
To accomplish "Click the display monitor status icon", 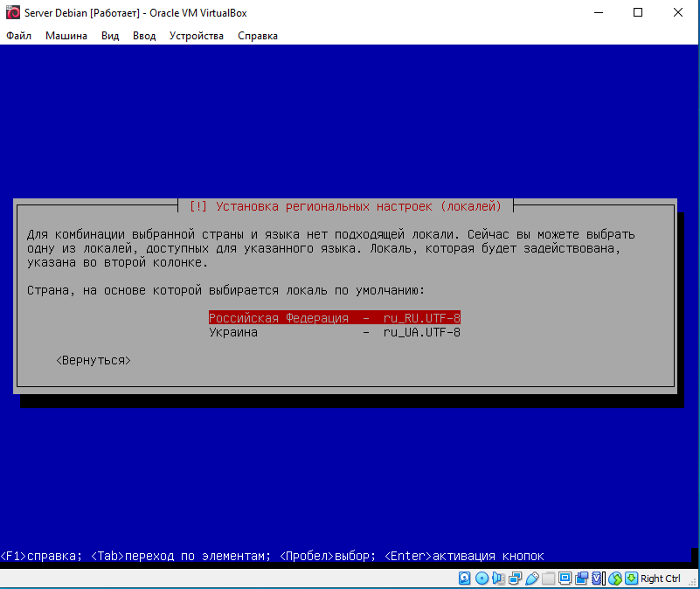I will 565,579.
